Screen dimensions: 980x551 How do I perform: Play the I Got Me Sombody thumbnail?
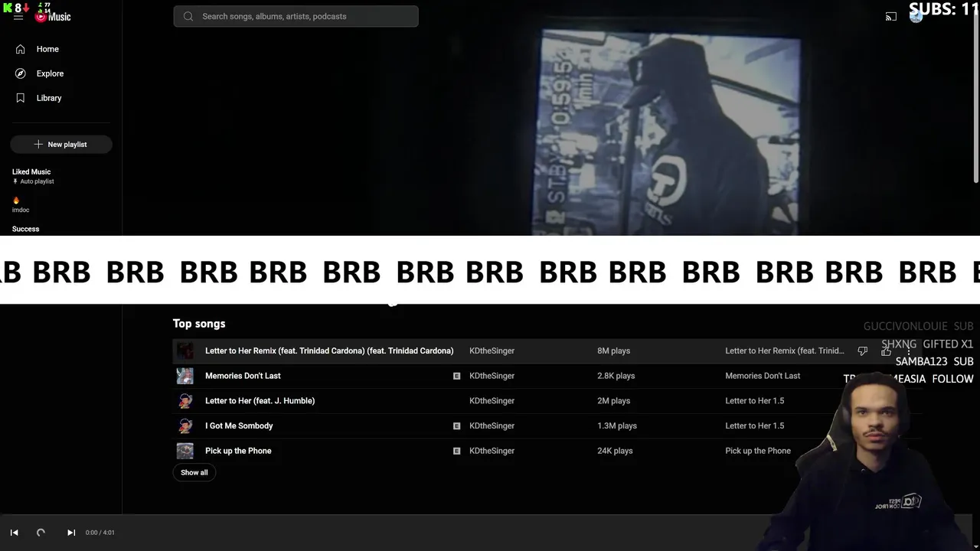tap(185, 425)
